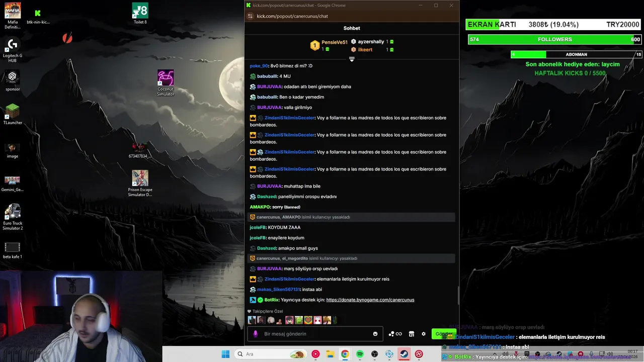
Task: Click the microphone icon in the message box
Action: click(x=256, y=334)
